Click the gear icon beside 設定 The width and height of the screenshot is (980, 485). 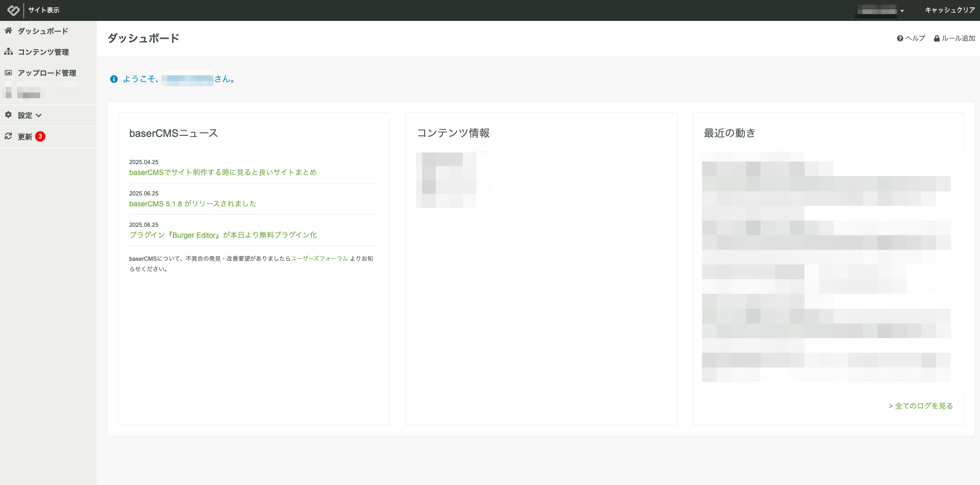click(8, 114)
